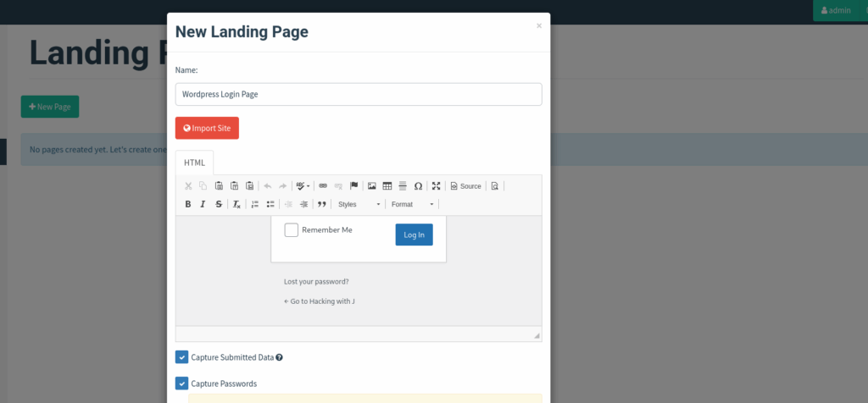Image resolution: width=868 pixels, height=403 pixels.
Task: Click the Decrease Indent icon
Action: coord(288,204)
